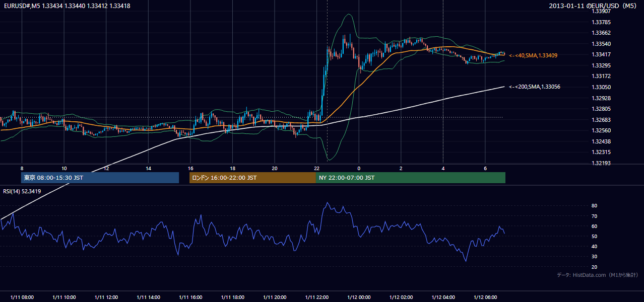Click RSI scale value 80
Viewport: 644px width, 302px height.
pyautogui.click(x=595, y=206)
